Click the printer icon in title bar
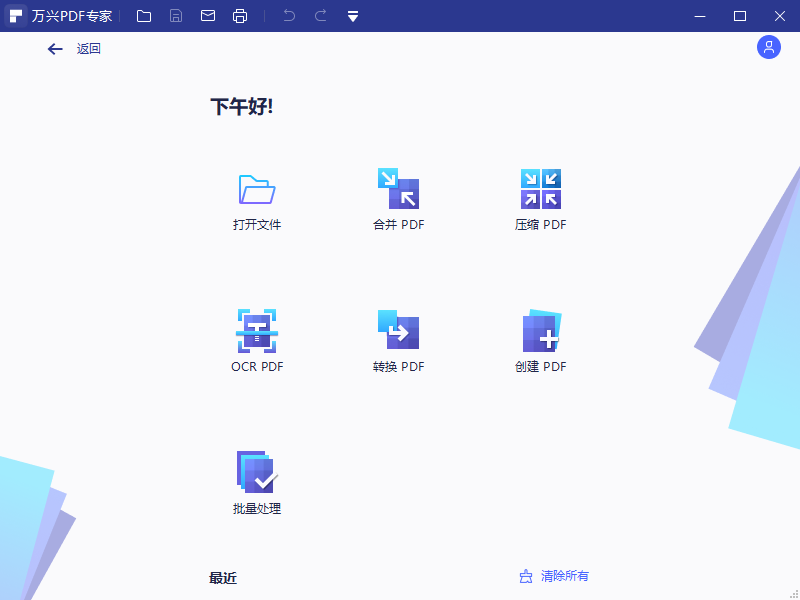Screen dimensions: 800x600 point(240,16)
